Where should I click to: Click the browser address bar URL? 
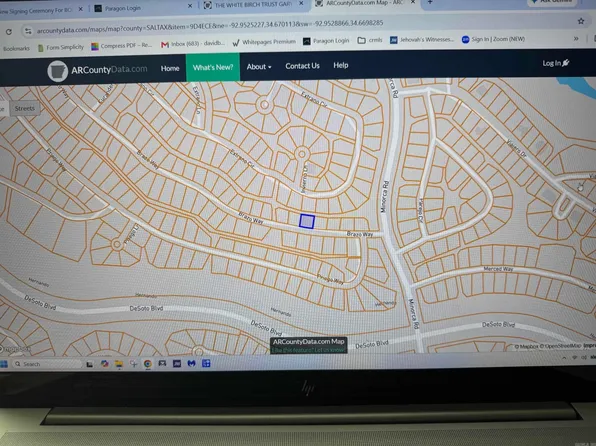(210, 27)
